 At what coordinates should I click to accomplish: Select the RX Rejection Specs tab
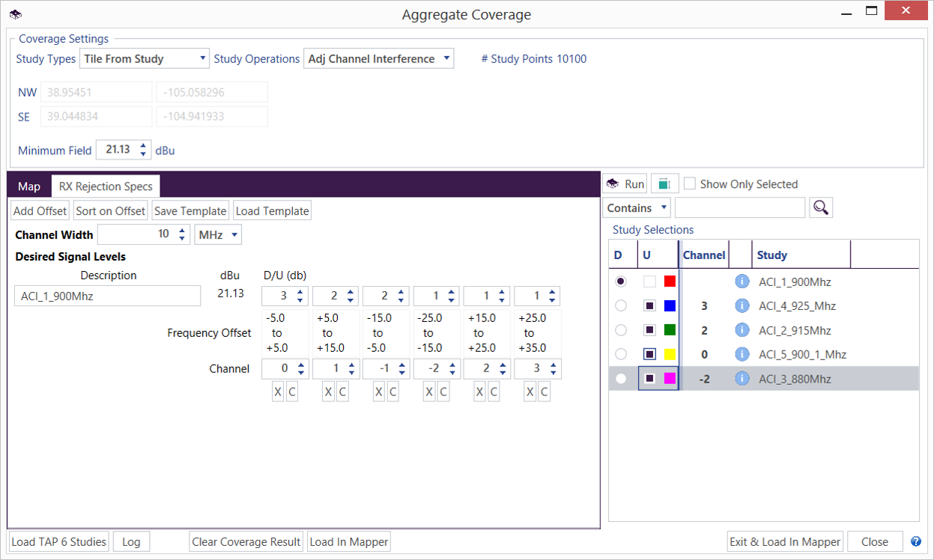[x=106, y=186]
